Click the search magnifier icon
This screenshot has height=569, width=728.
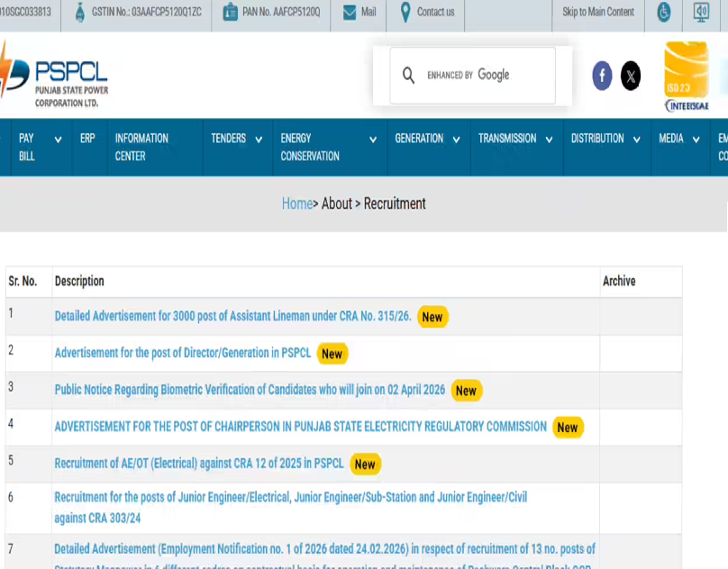pos(409,76)
